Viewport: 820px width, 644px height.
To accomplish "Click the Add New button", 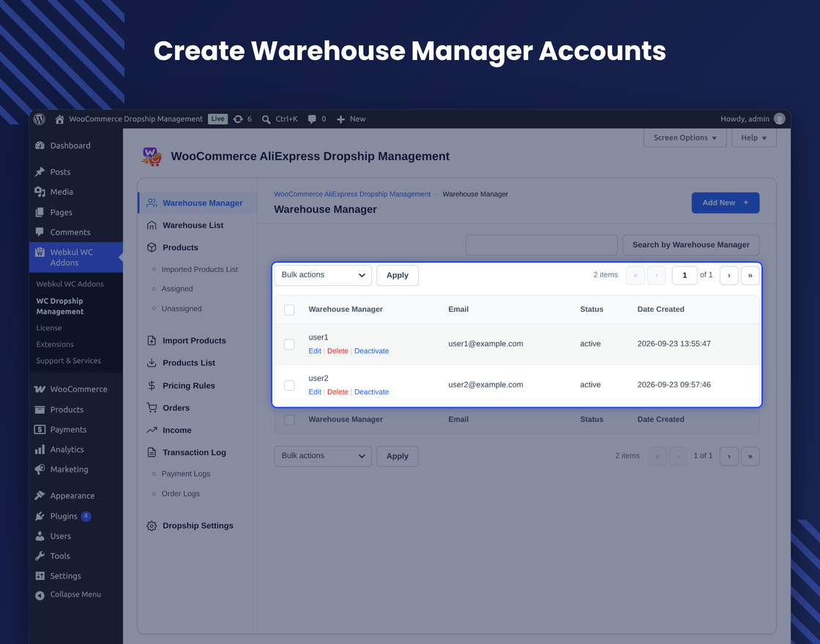I will [x=726, y=203].
